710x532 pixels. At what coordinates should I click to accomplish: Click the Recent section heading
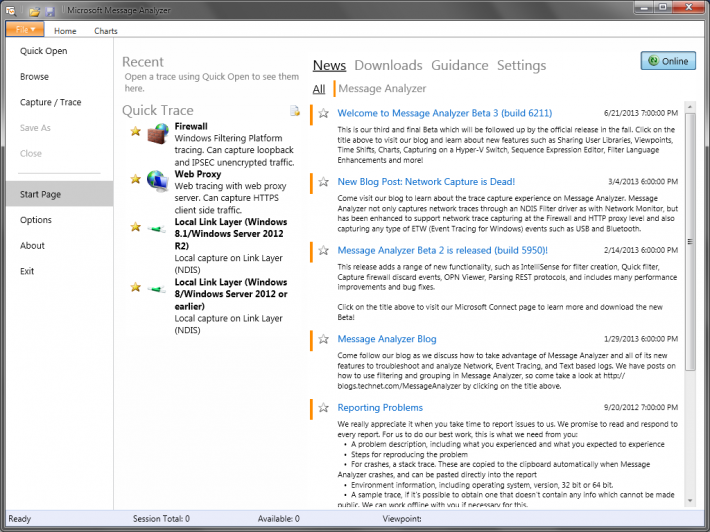(x=143, y=62)
